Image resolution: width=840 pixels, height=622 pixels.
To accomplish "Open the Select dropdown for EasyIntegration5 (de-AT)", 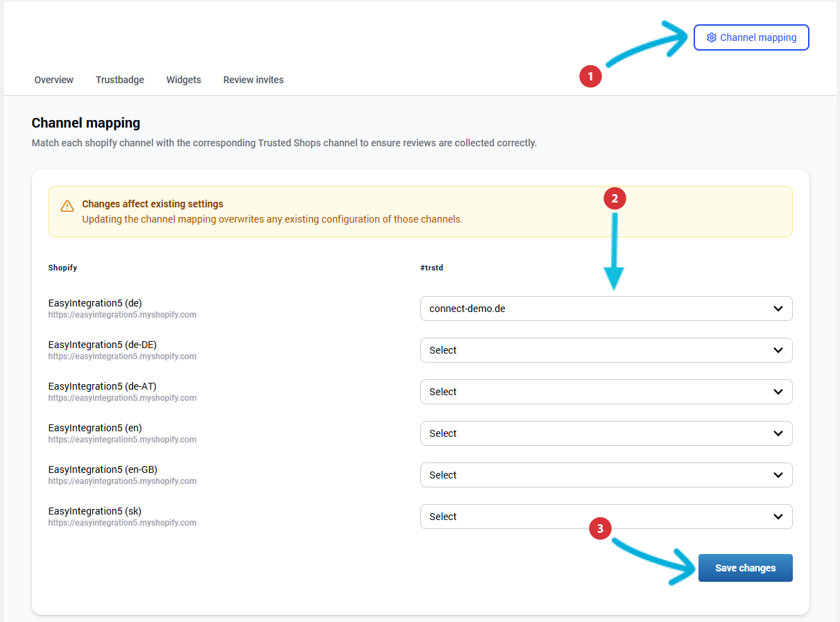I will pos(606,392).
